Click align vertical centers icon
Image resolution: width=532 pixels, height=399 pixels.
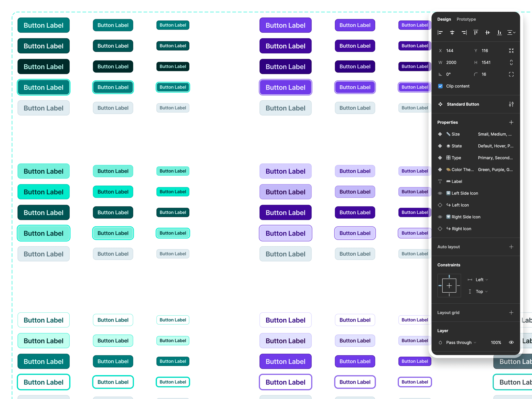[488, 32]
